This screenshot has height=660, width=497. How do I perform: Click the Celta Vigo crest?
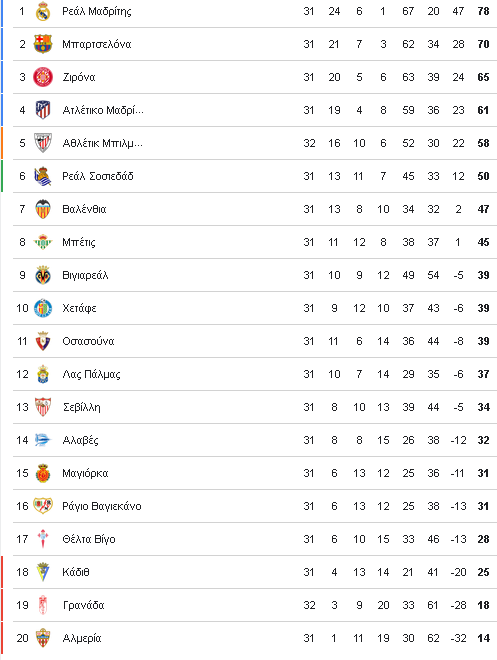[x=43, y=539]
